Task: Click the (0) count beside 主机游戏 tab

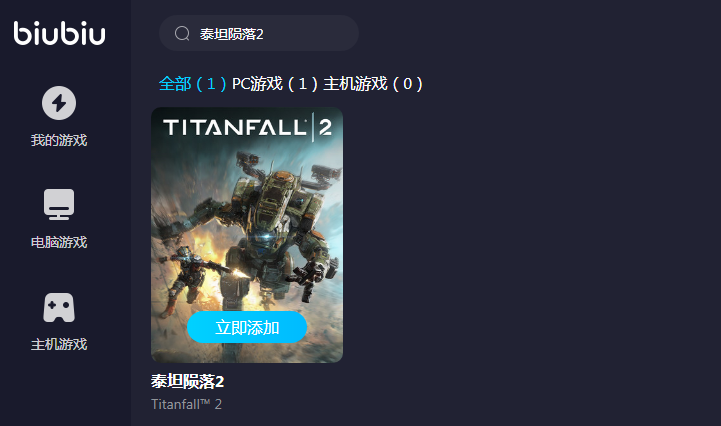Action: pyautogui.click(x=407, y=84)
